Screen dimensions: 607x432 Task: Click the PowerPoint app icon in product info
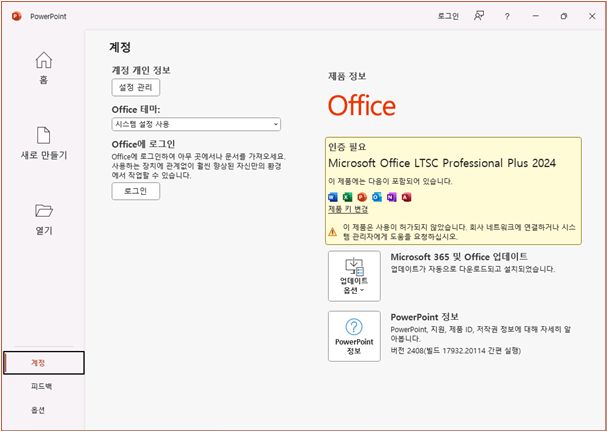point(362,197)
